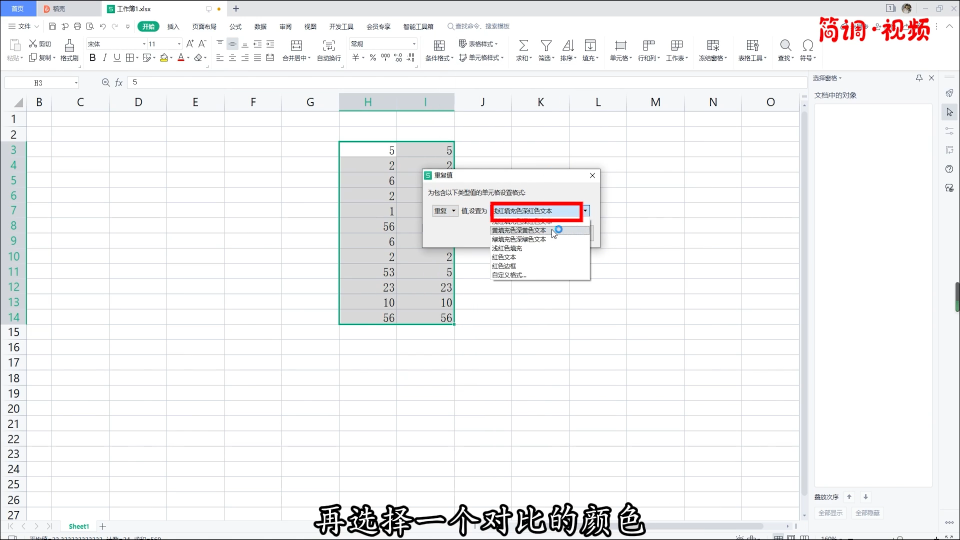Choose 绿填充色深绿色文本 from the format list
The image size is (960, 540).
[519, 239]
